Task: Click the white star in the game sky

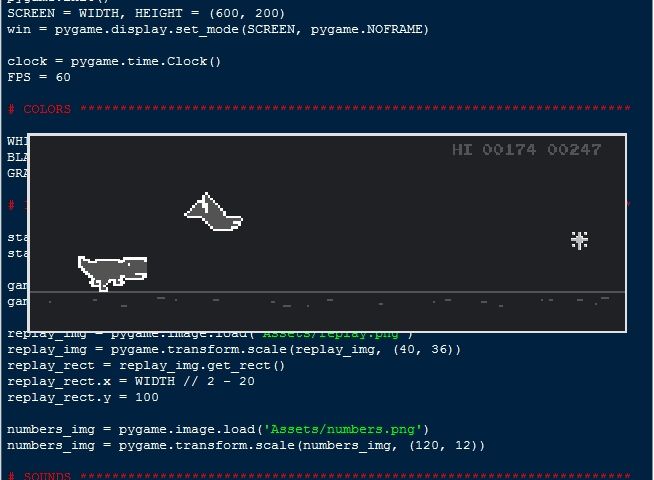Action: [579, 240]
